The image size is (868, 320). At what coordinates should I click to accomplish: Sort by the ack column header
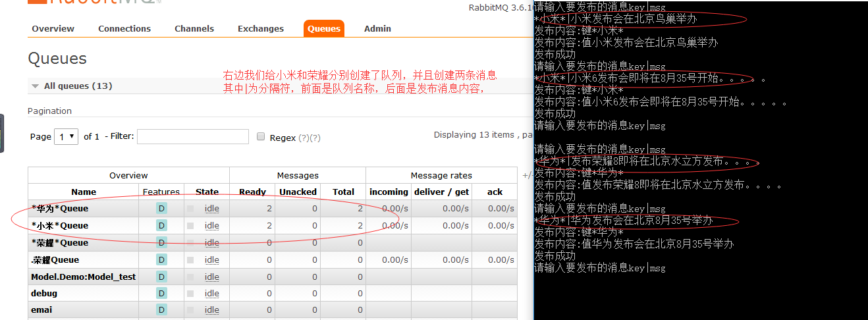(495, 192)
